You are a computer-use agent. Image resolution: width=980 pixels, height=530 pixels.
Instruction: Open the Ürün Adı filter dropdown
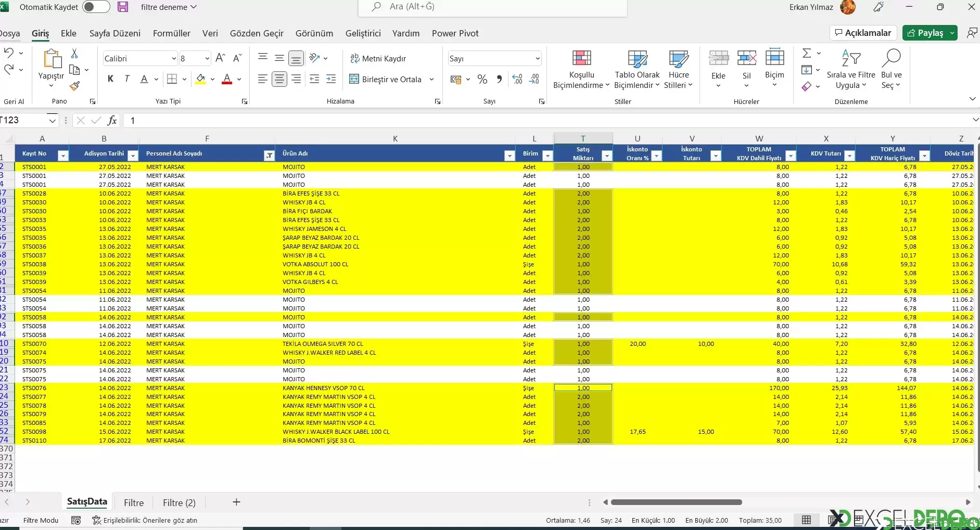510,156
